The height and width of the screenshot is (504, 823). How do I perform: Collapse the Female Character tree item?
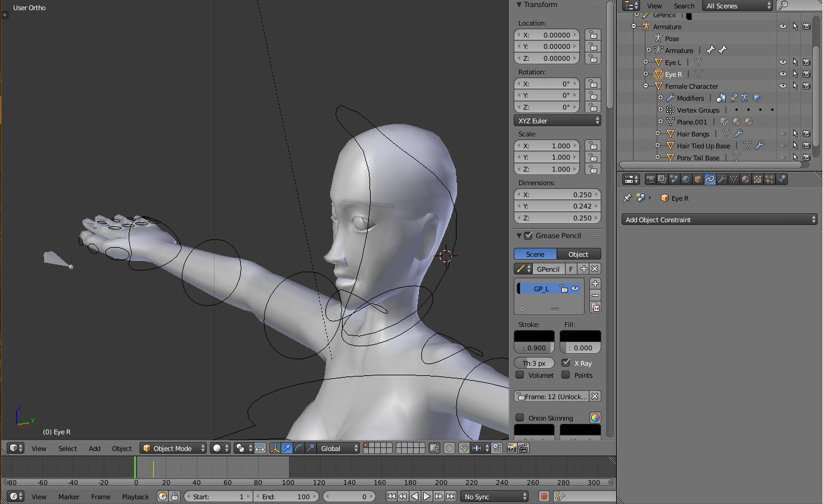click(x=645, y=86)
